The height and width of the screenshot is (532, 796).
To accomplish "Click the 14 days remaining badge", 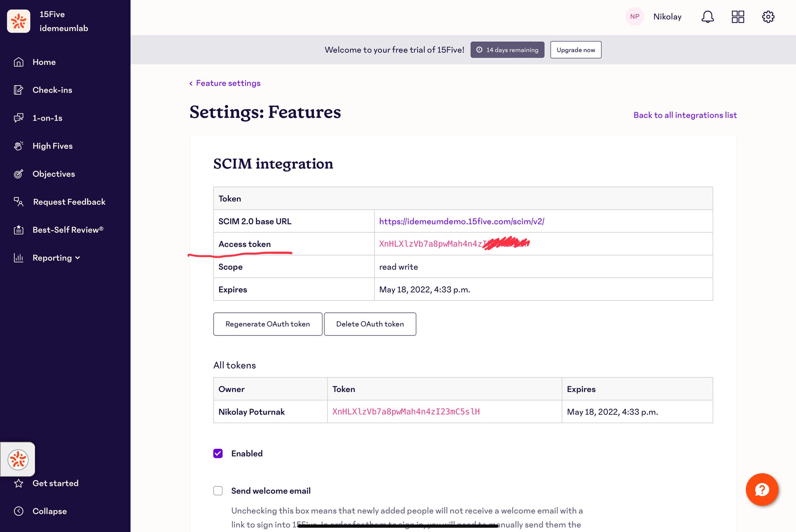I will point(507,50).
